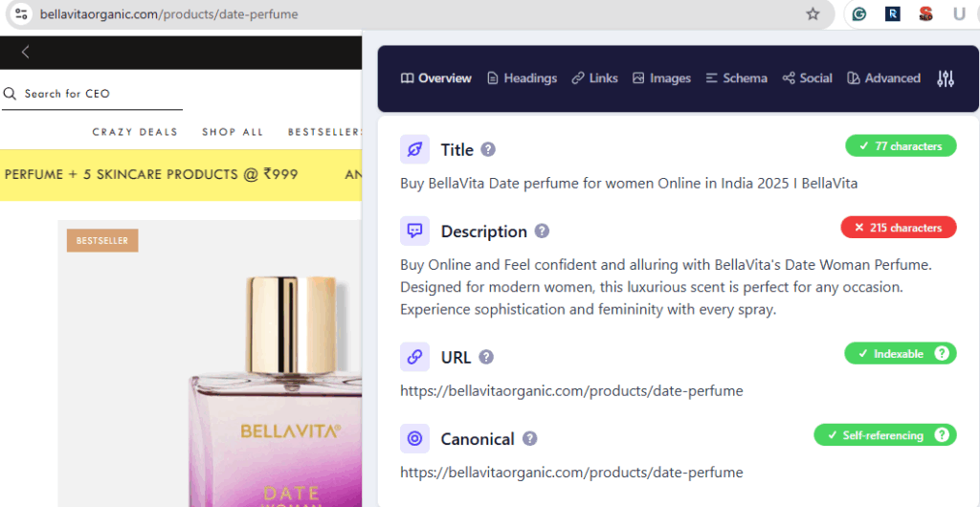The width and height of the screenshot is (980, 507).
Task: Click the help icon next to Title
Action: coord(488,150)
